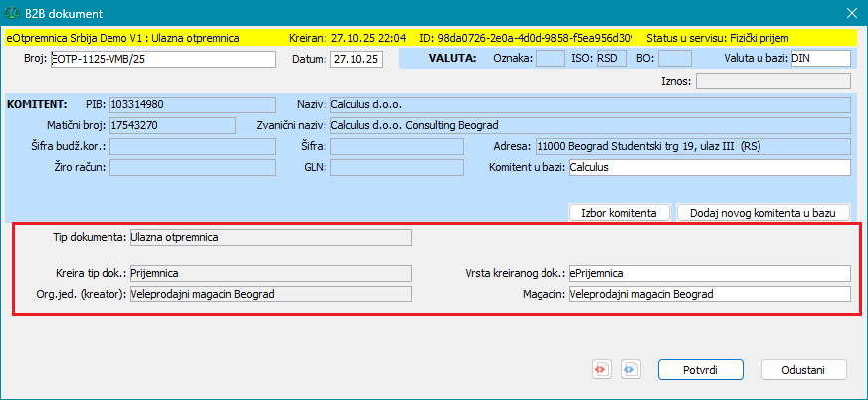
Task: Click the B2B dokument app icon in title bar
Action: (x=12, y=14)
